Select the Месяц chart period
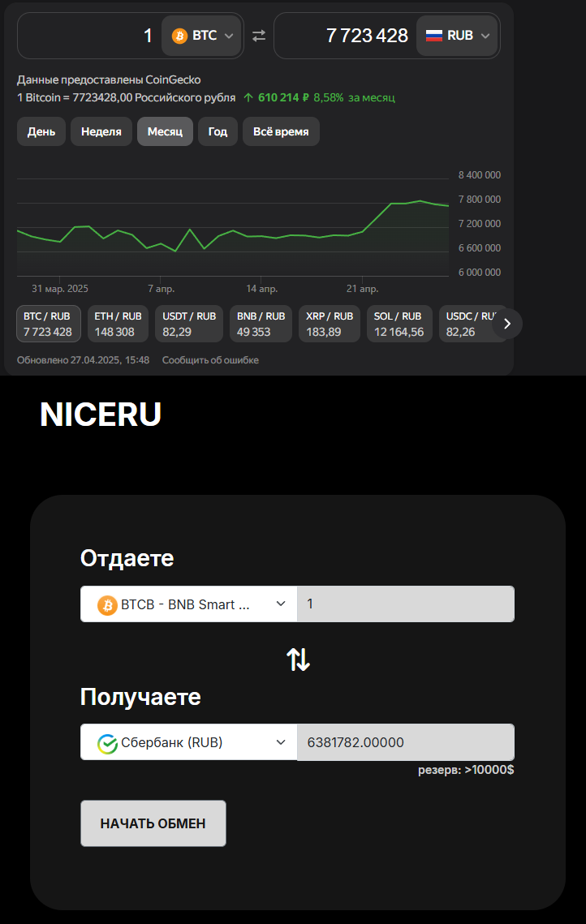 coord(165,131)
